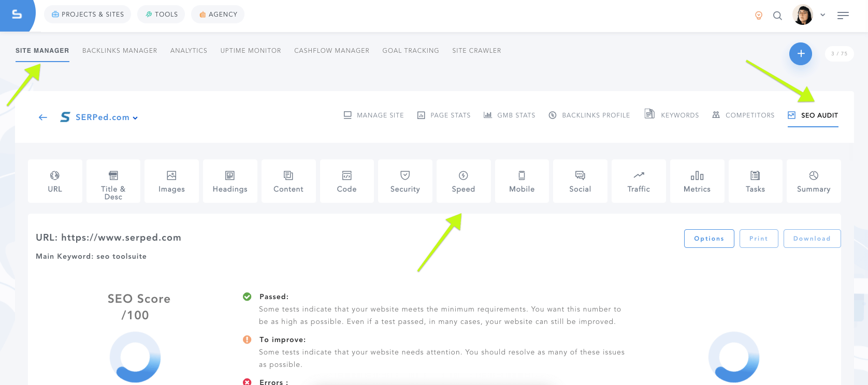This screenshot has height=385, width=868.
Task: Open the URL audit card
Action: coord(55,181)
